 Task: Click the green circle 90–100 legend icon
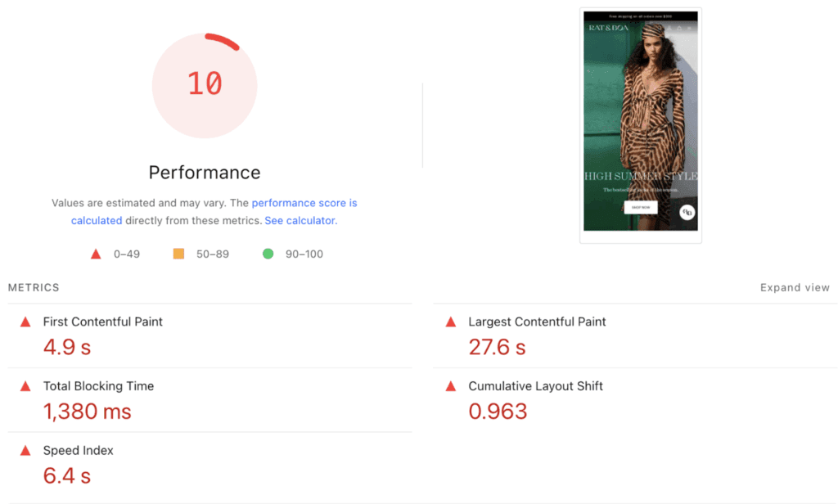tap(268, 254)
